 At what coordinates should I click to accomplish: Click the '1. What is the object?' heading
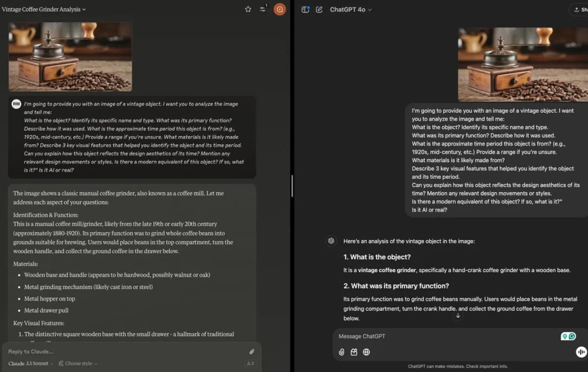[x=377, y=257]
